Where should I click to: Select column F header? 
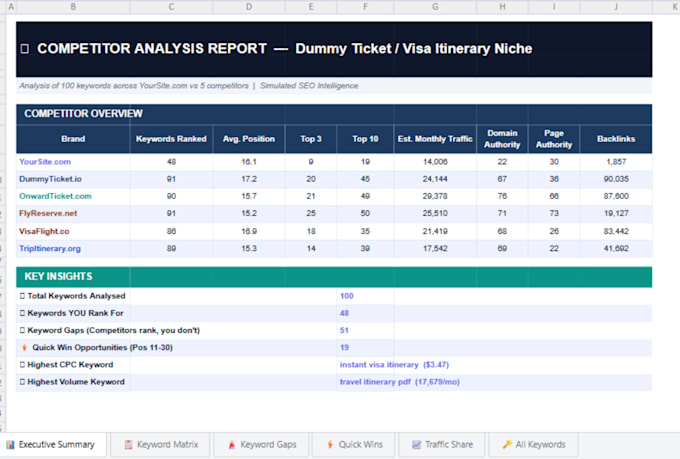click(365, 7)
